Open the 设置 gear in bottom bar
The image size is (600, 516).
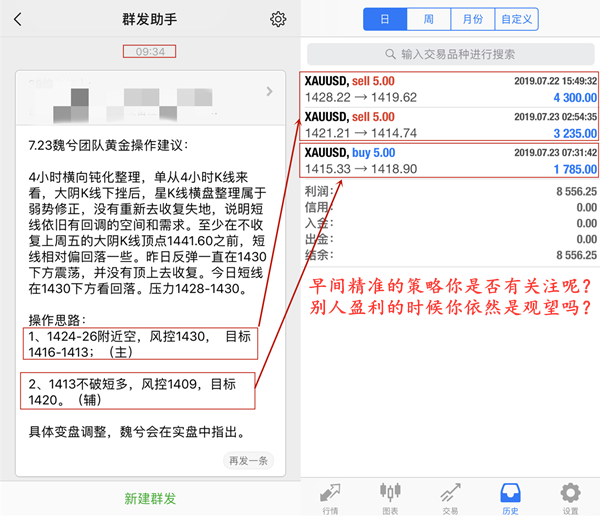[x=570, y=493]
